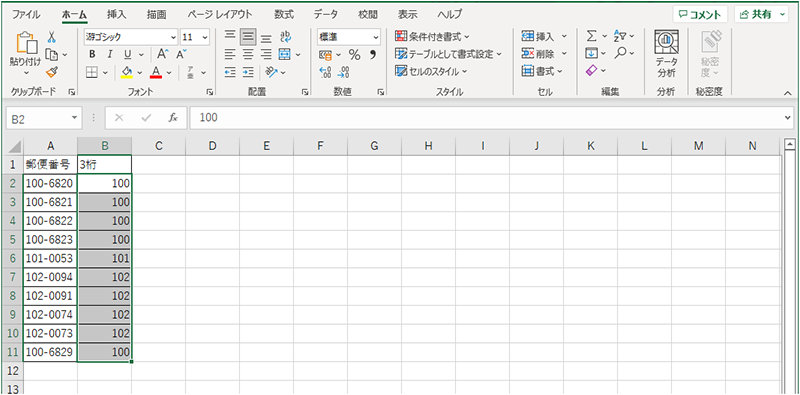
Task: Switch to the 数式 tab
Action: (x=284, y=14)
